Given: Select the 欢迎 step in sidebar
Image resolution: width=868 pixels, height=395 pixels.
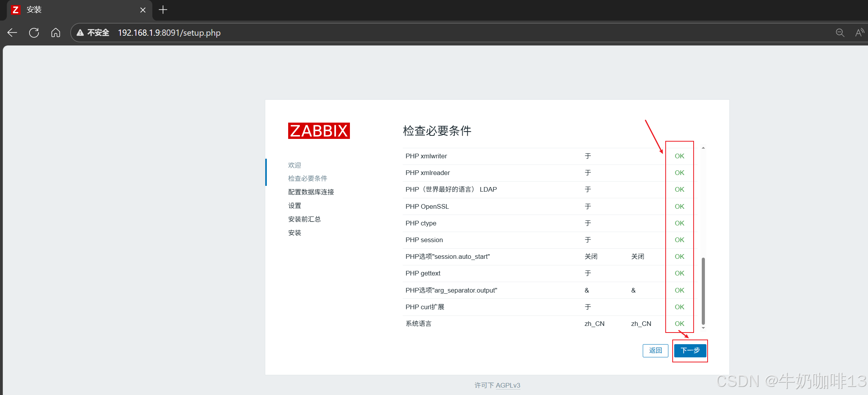Looking at the screenshot, I should click(294, 165).
